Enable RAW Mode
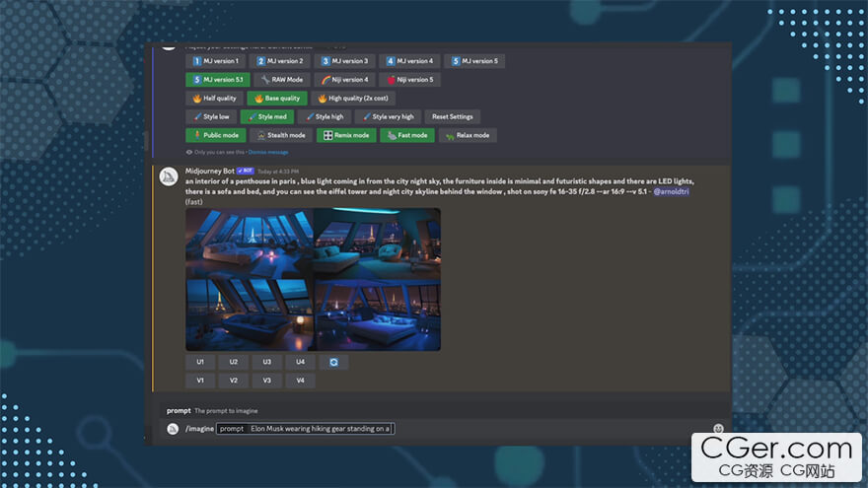The image size is (868, 488). 282,80
